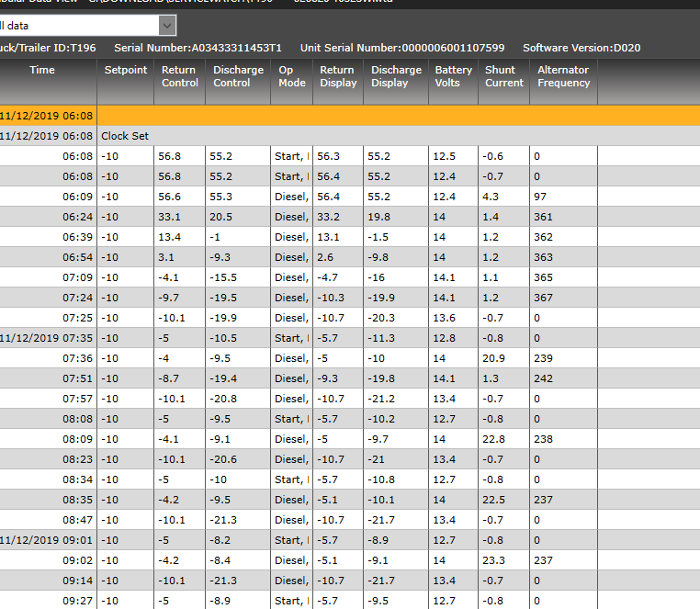Click Shunt Current value 4.3

pyautogui.click(x=491, y=197)
